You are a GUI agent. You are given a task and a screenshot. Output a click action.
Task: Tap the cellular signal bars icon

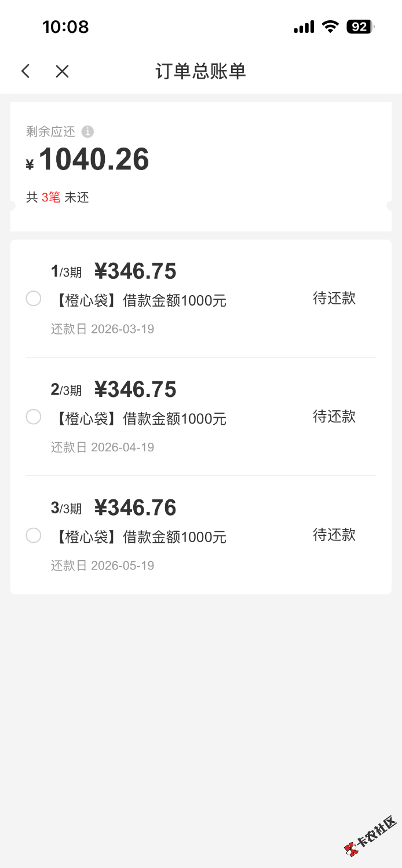pyautogui.click(x=304, y=27)
